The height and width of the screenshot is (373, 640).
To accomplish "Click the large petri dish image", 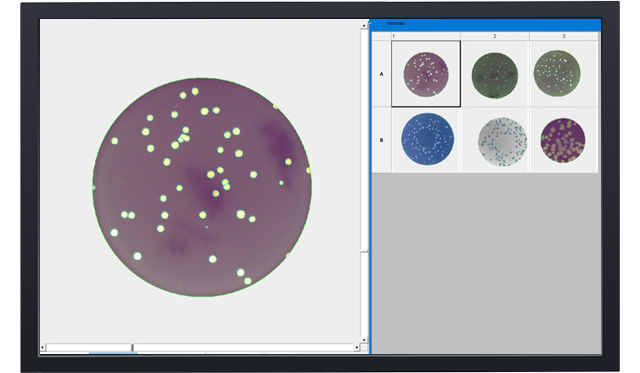I will click(x=202, y=187).
